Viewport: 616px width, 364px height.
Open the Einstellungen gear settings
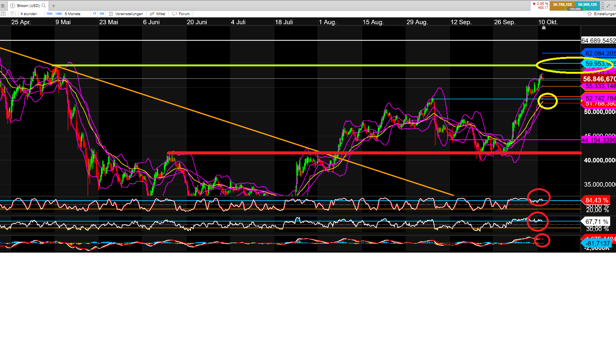coord(601,14)
